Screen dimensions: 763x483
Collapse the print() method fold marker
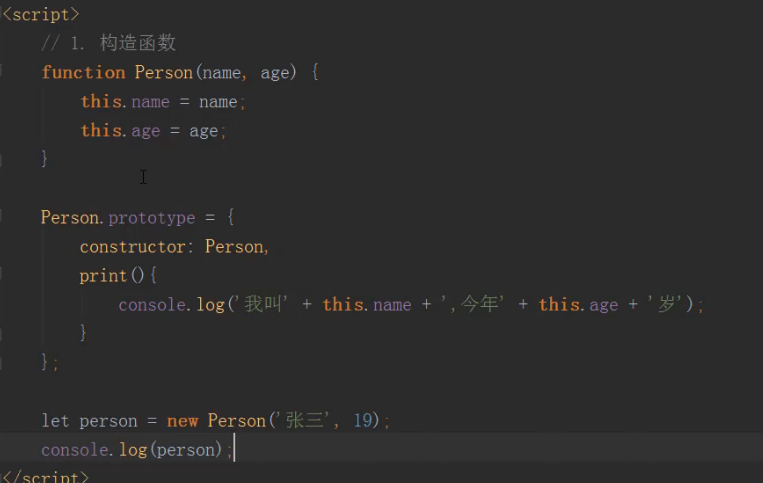pyautogui.click(x=5, y=275)
